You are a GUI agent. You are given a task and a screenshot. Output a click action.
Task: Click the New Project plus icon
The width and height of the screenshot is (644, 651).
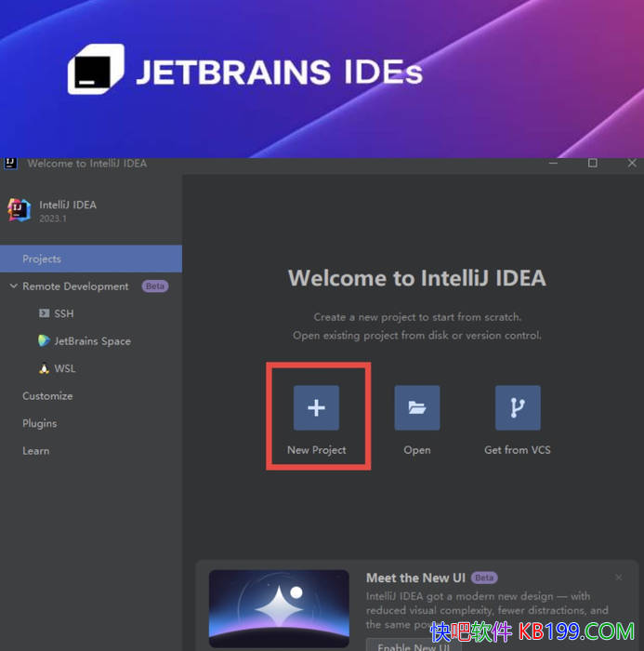[x=316, y=407]
